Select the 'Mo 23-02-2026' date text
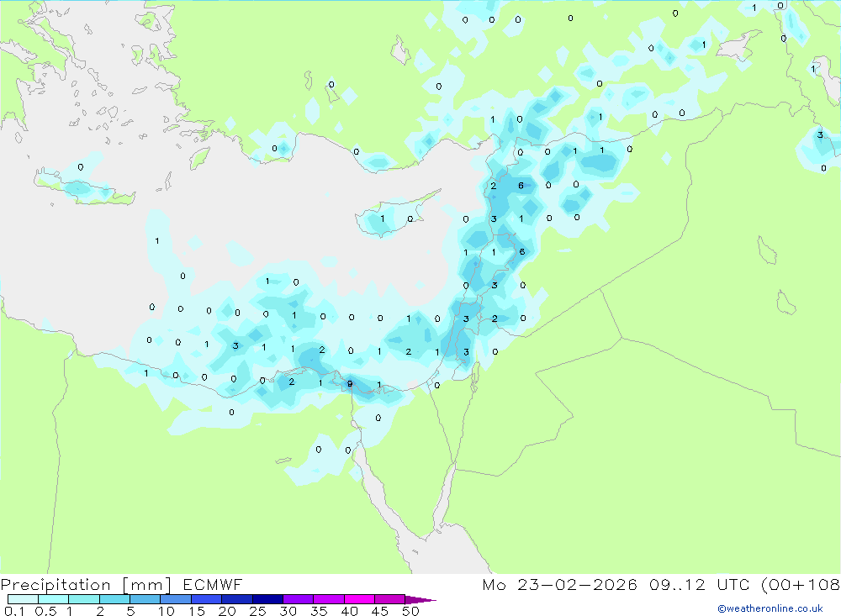 click(x=559, y=585)
